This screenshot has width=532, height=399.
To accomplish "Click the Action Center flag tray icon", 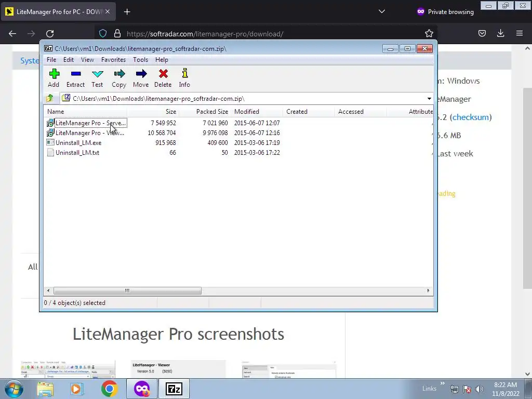I will 467,389.
